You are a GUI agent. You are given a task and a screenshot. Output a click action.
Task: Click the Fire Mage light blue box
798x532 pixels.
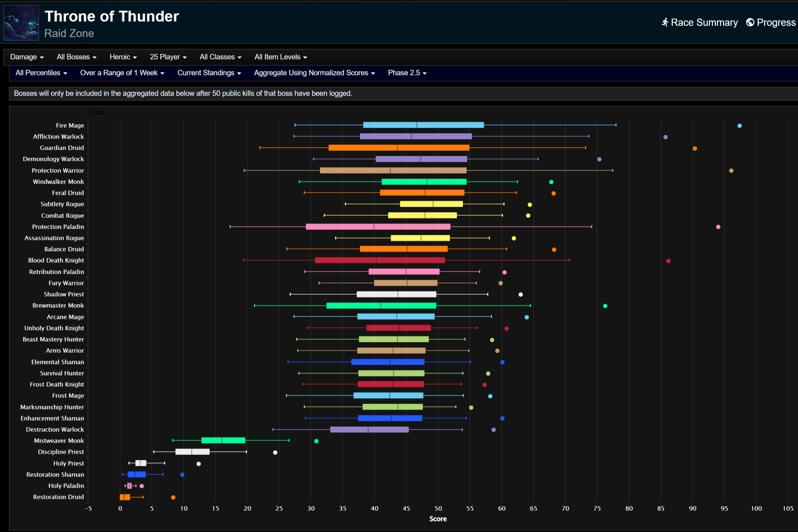coord(423,125)
